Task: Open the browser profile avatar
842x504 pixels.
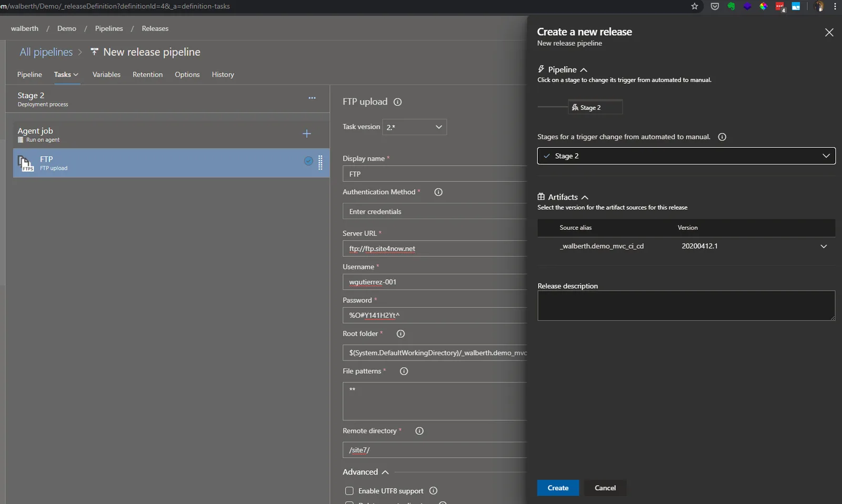Action: click(x=819, y=6)
